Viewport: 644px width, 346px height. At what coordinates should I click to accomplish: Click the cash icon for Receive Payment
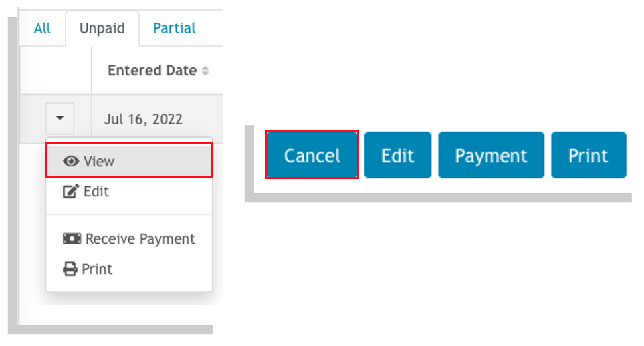[72, 238]
